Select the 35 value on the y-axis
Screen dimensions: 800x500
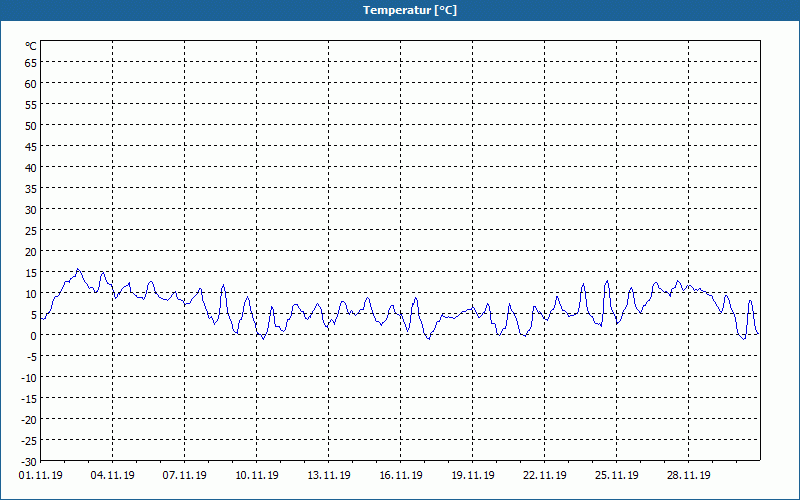point(31,189)
